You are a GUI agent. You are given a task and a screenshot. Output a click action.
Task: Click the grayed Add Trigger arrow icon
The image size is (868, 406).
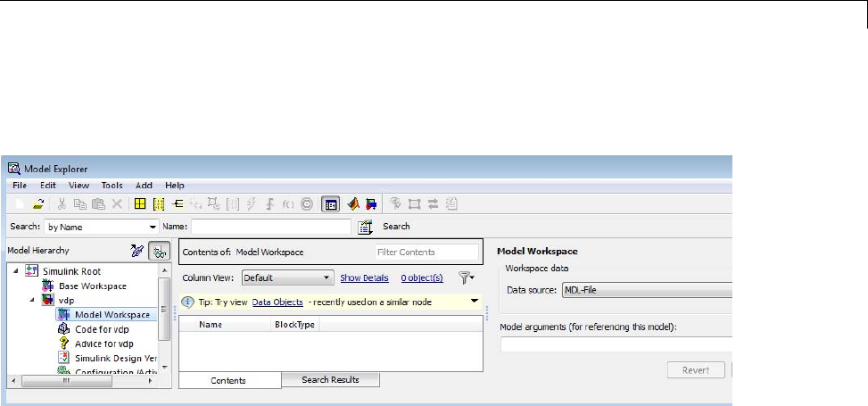pos(269,204)
